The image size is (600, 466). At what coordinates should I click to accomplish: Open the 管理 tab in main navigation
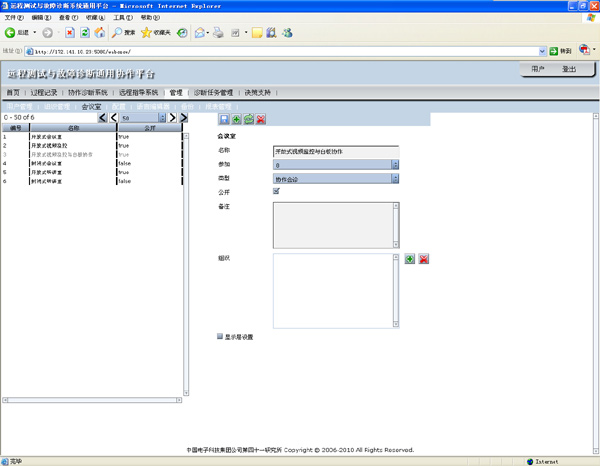176,92
